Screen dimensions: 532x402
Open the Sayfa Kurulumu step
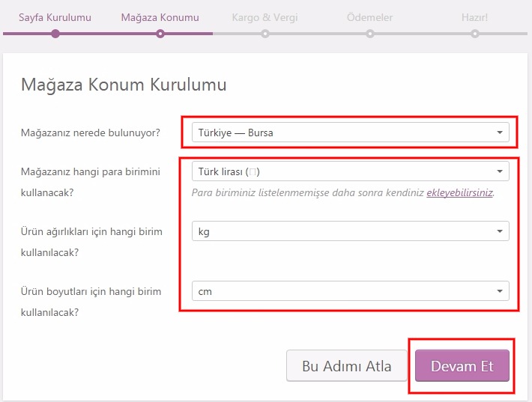point(55,18)
